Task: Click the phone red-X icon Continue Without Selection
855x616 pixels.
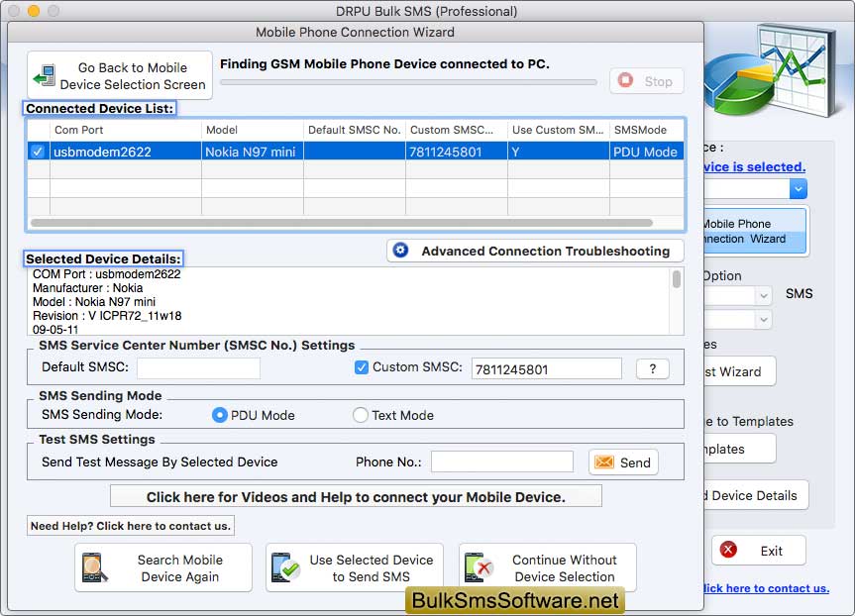Action: point(480,568)
